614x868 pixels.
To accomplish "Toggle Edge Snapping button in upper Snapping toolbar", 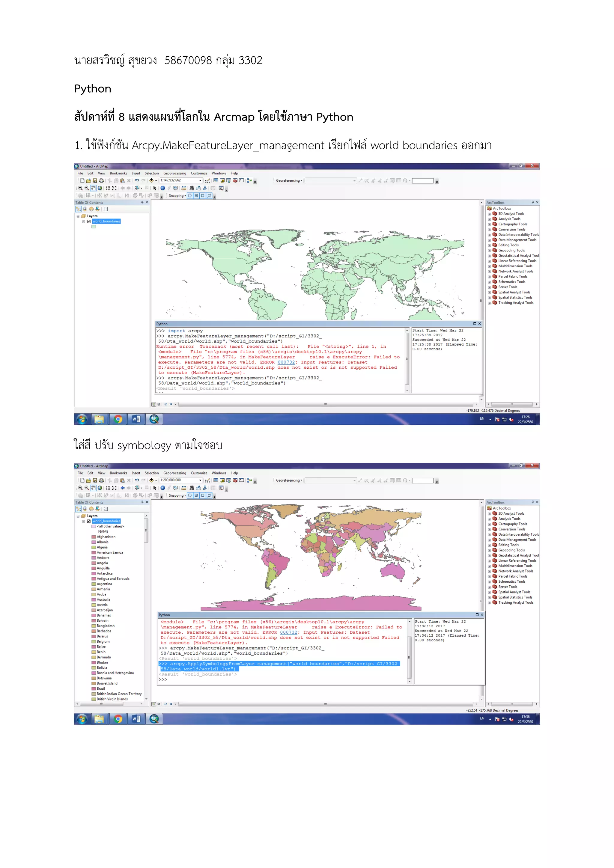I will click(209, 195).
